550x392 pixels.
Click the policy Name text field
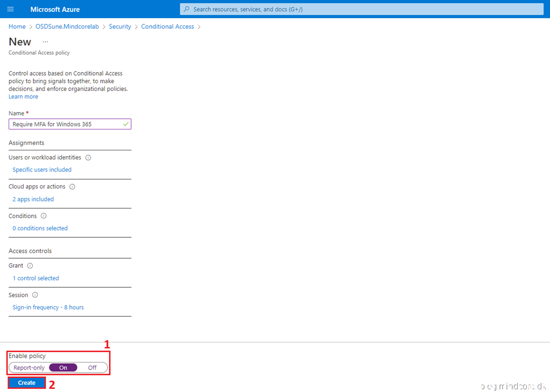click(x=64, y=124)
